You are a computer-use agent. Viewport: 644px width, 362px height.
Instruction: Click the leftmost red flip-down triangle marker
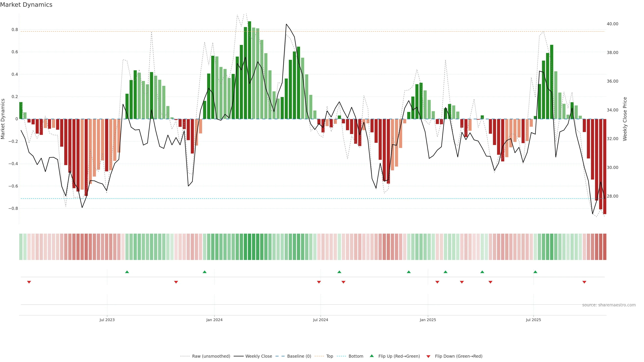click(x=29, y=282)
